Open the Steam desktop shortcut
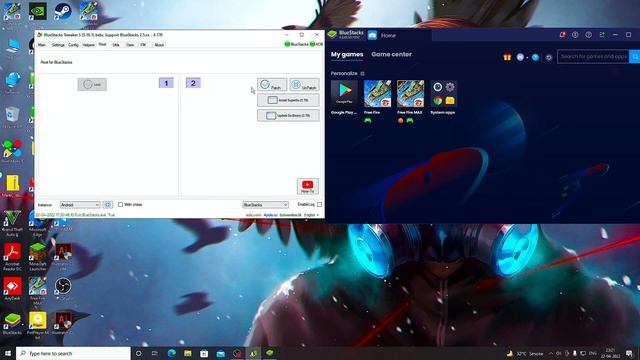 click(63, 12)
